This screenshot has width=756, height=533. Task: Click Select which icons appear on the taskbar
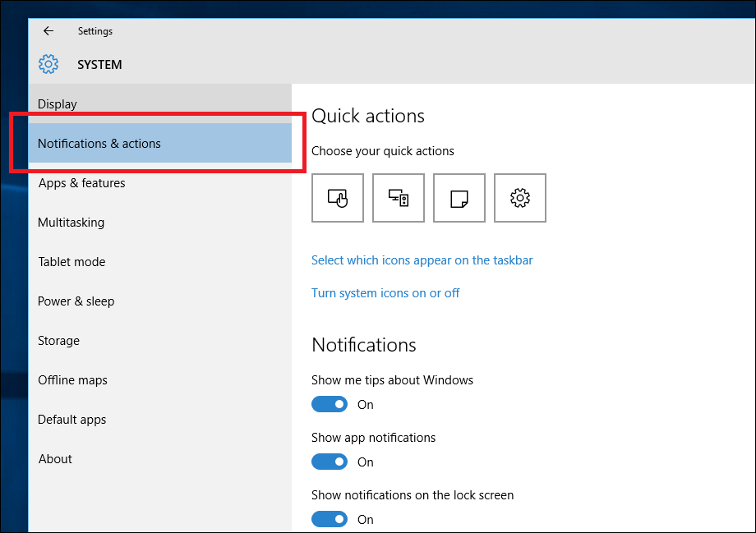pyautogui.click(x=422, y=260)
